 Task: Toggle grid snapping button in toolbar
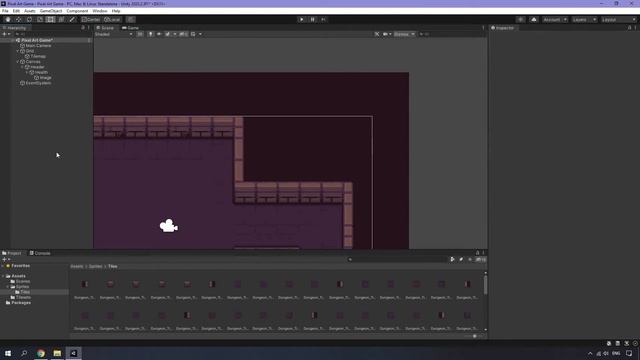[131, 20]
